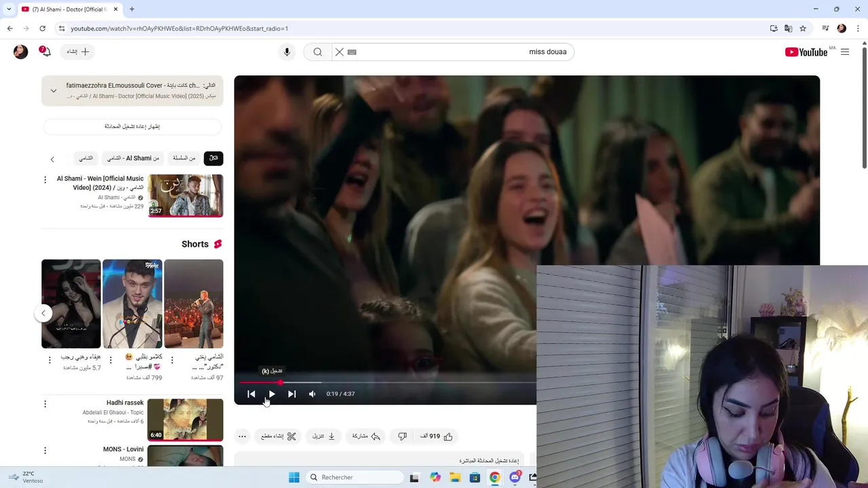868x488 pixels.
Task: Open a new Chrome tab with plus
Action: (132, 9)
